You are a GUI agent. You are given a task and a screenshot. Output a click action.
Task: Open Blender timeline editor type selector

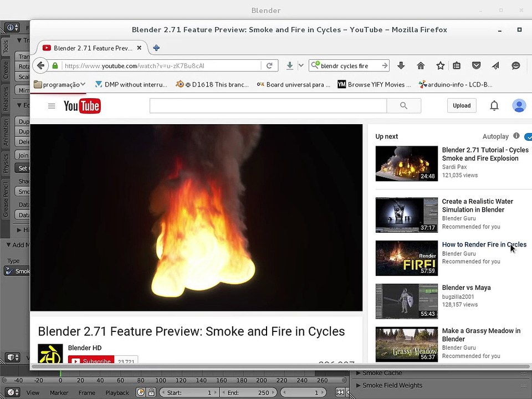12,392
